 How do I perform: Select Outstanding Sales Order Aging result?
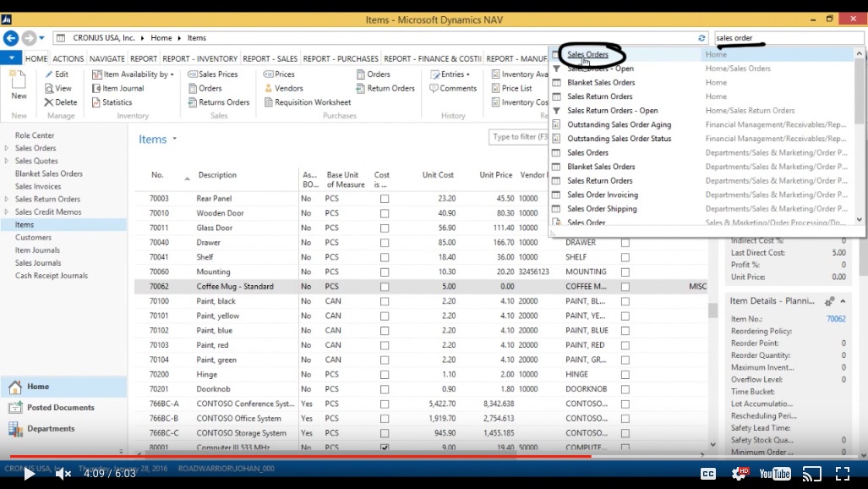click(x=702, y=124)
